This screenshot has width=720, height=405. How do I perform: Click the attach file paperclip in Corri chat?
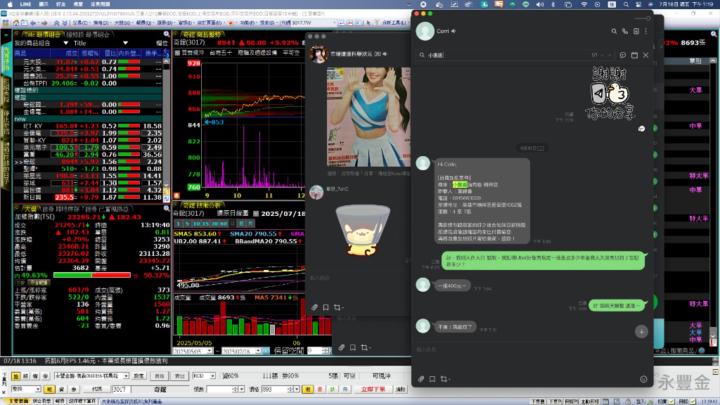click(422, 379)
